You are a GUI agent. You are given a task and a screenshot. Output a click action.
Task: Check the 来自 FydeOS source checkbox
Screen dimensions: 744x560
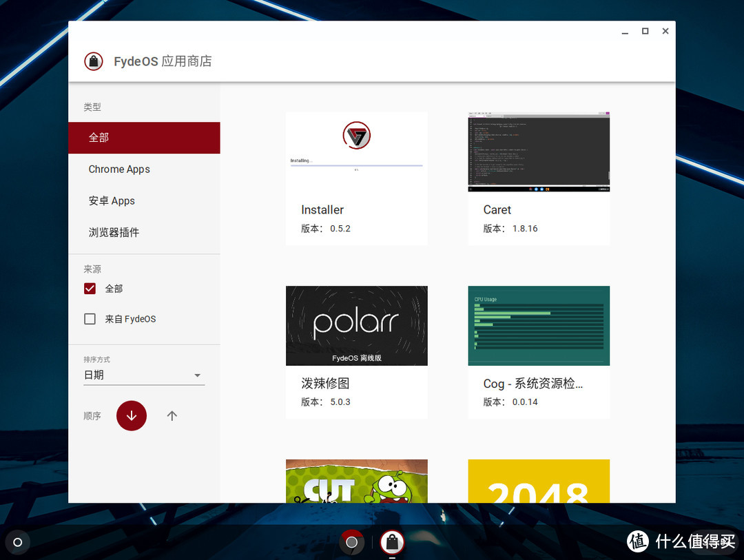[x=90, y=319]
